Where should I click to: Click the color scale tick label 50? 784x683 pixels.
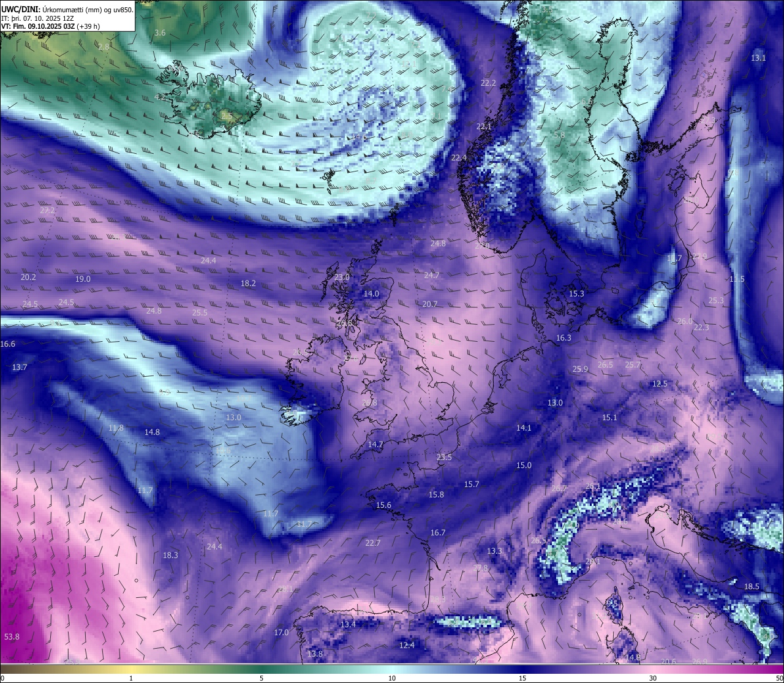pyautogui.click(x=778, y=677)
